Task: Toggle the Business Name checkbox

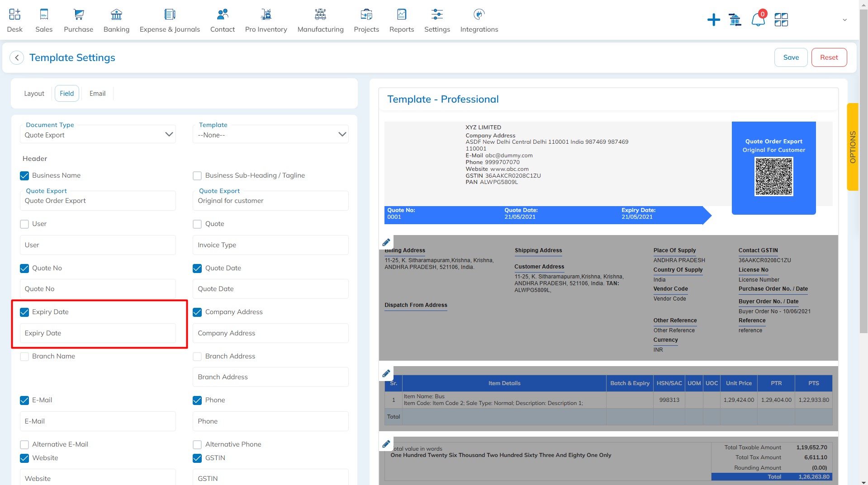Action: click(x=24, y=176)
